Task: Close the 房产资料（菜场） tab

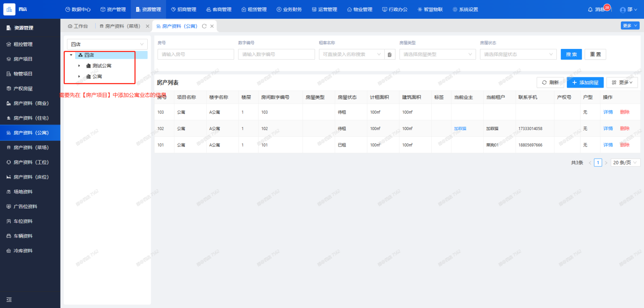Action: click(148, 26)
